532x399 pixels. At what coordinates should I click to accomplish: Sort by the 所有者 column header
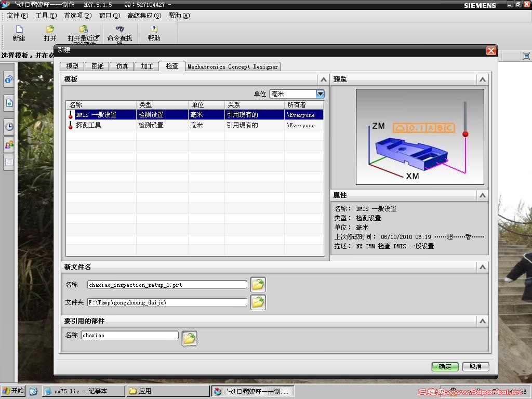point(304,105)
